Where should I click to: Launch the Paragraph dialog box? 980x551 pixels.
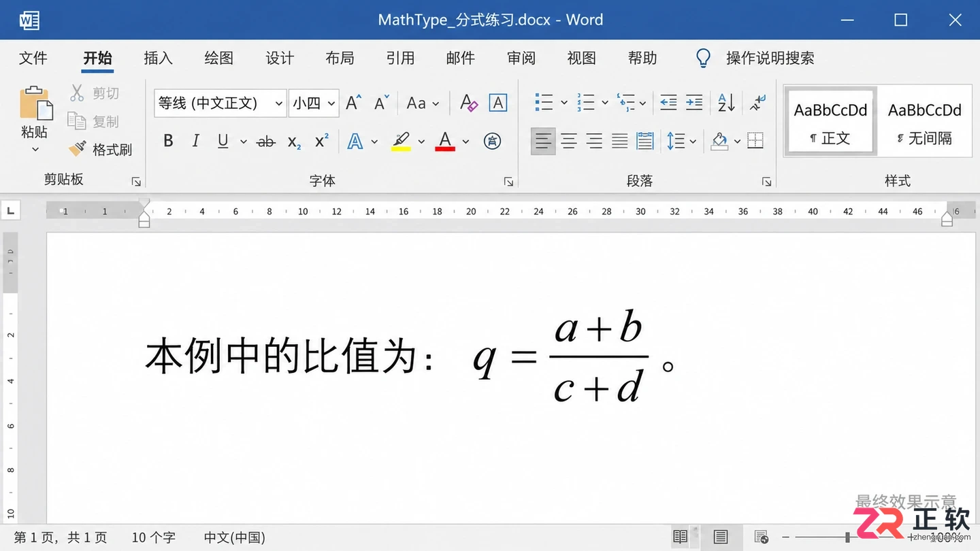click(767, 182)
